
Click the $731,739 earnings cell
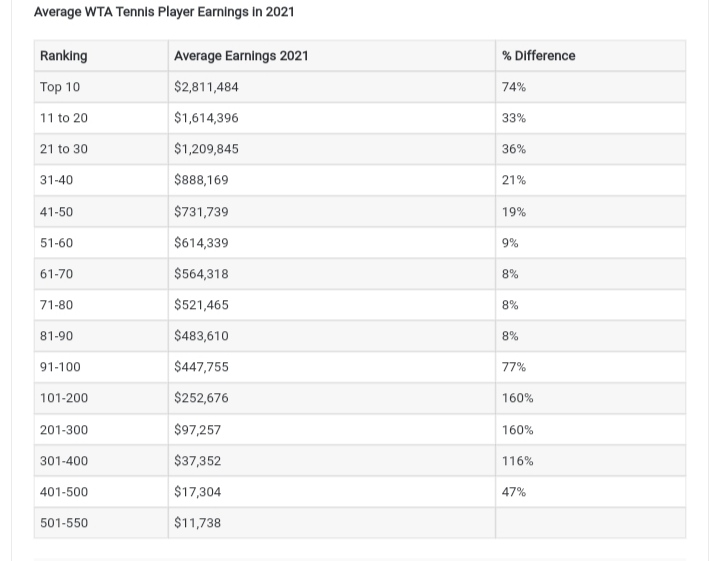click(x=332, y=212)
